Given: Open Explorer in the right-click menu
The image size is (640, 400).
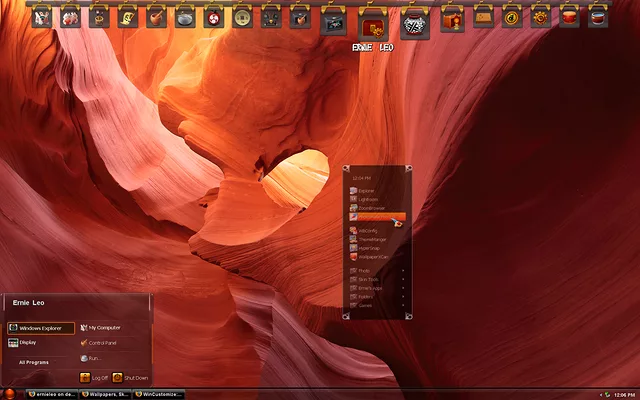Looking at the screenshot, I should (366, 190).
